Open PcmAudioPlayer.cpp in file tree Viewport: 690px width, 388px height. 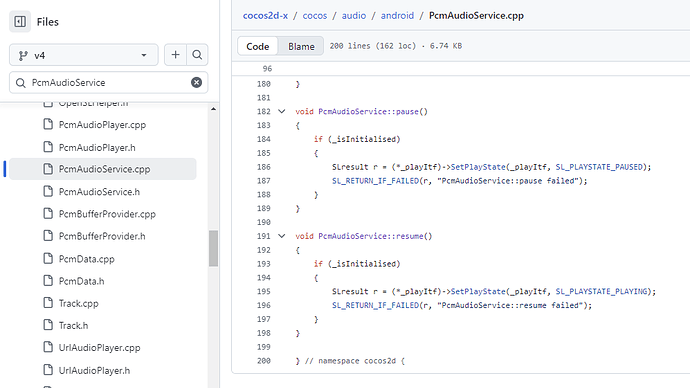102,124
